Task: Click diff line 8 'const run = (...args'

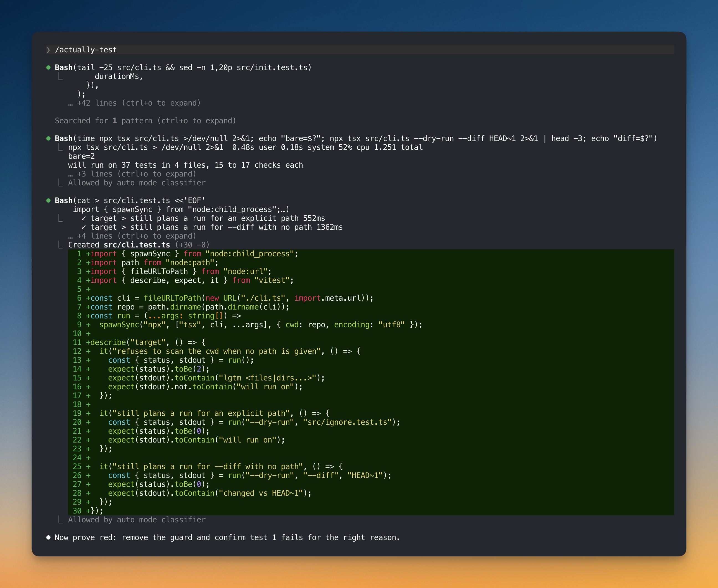Action: [371, 316]
